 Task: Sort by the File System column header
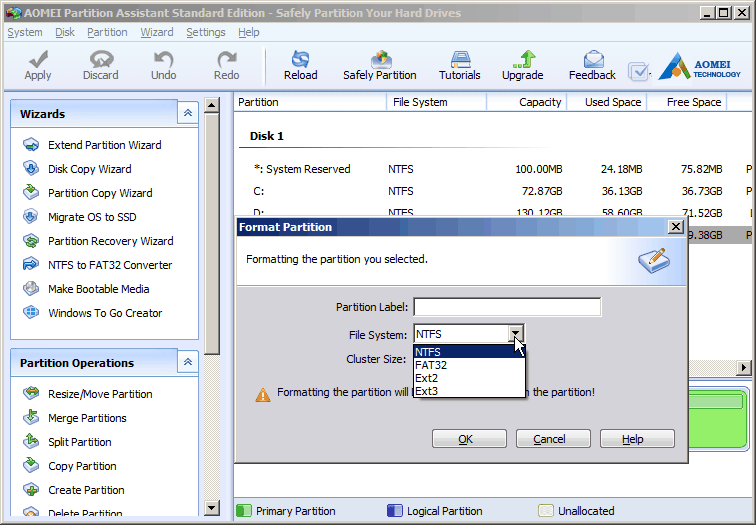[437, 102]
